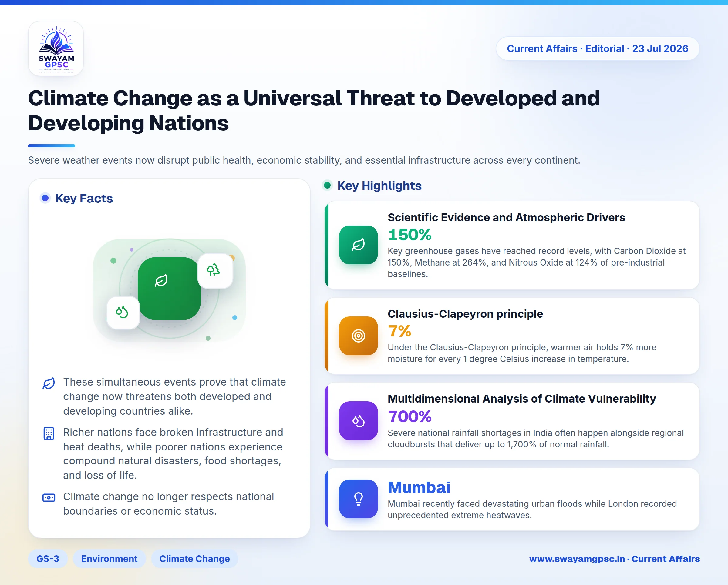
Task: Click the Key Highlights heading
Action: pyautogui.click(x=379, y=186)
